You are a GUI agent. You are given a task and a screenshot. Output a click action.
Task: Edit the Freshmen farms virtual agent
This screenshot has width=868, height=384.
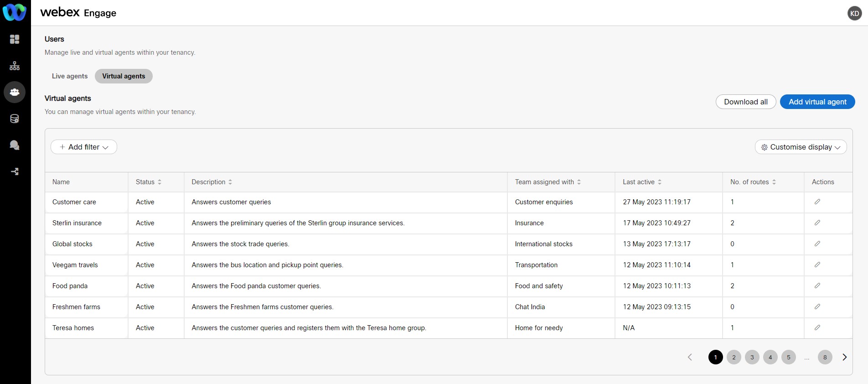pos(817,306)
